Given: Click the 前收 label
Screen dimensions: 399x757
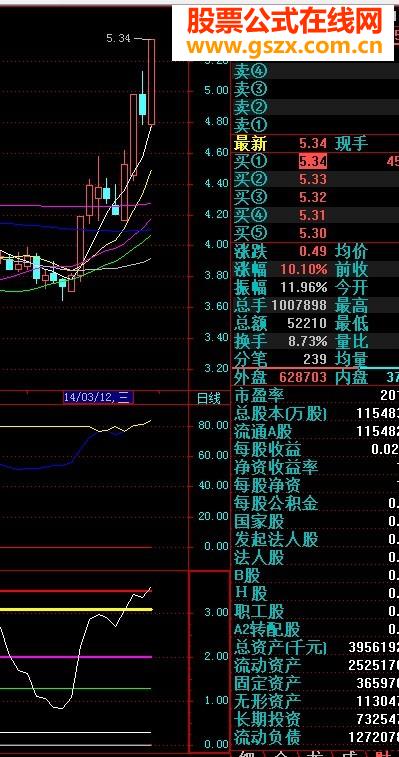Looking at the screenshot, I should [x=352, y=269].
